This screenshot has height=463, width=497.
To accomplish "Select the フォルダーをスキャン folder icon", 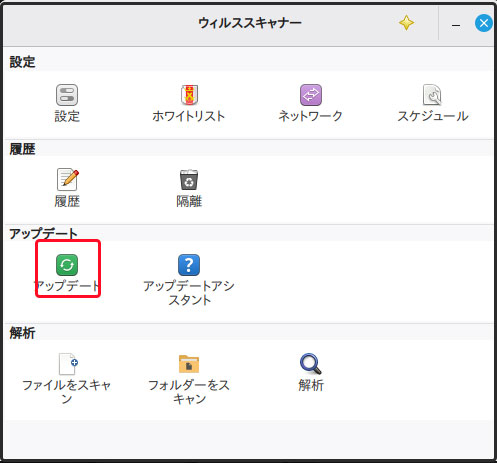I will [189, 364].
